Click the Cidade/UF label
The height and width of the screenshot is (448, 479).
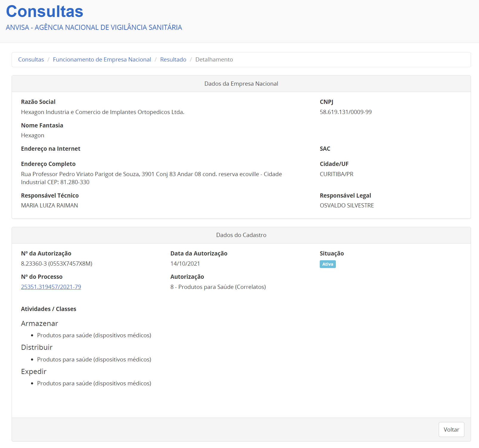(x=334, y=164)
